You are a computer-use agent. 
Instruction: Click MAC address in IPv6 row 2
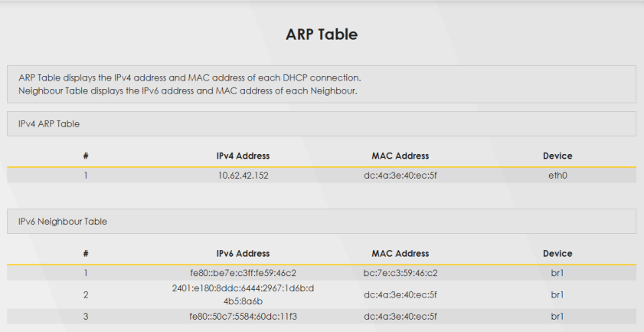(400, 294)
